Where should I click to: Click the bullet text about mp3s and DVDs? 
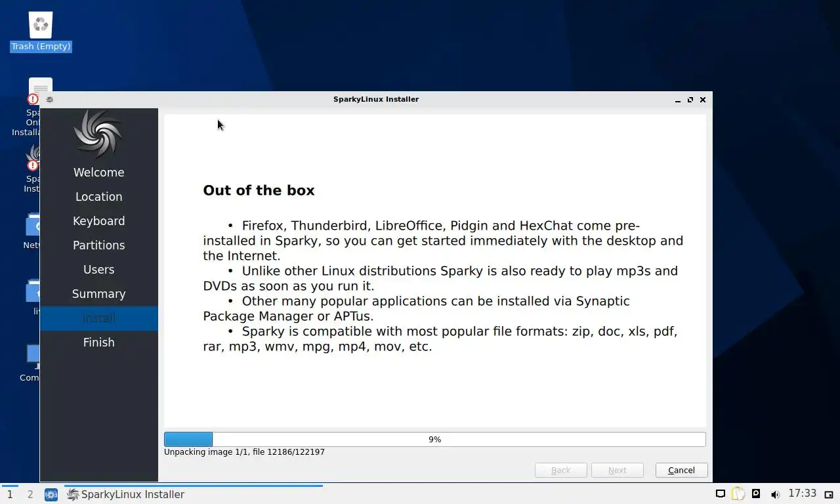[x=440, y=278]
